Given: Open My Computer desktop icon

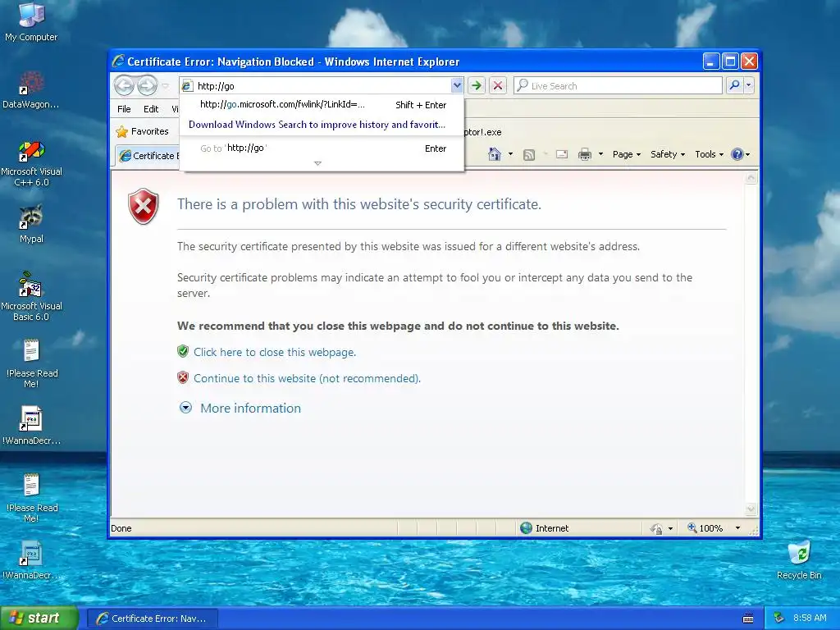Looking at the screenshot, I should click(32, 22).
